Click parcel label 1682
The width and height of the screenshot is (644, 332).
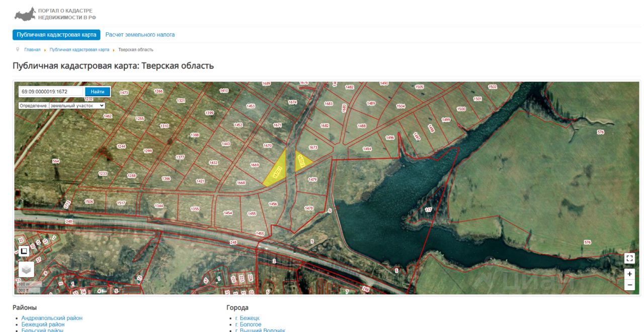pos(325,125)
